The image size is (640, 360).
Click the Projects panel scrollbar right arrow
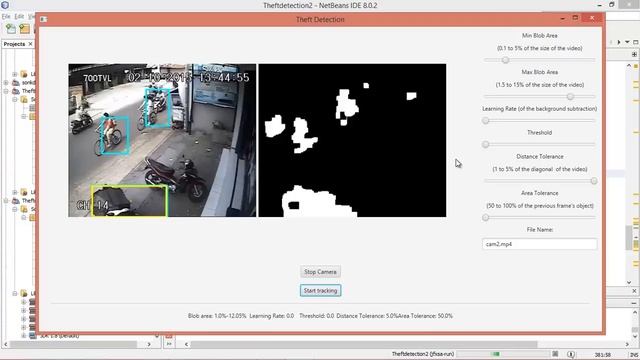(149, 344)
